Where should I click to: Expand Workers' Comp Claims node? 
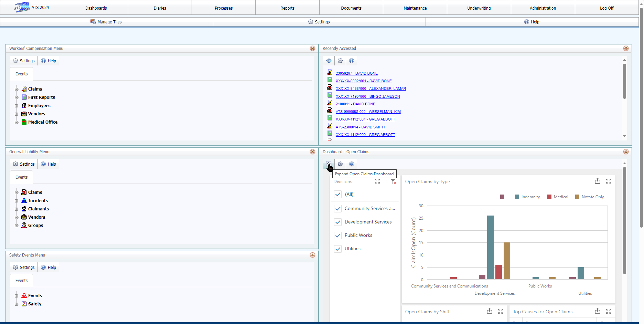pyautogui.click(x=16, y=89)
